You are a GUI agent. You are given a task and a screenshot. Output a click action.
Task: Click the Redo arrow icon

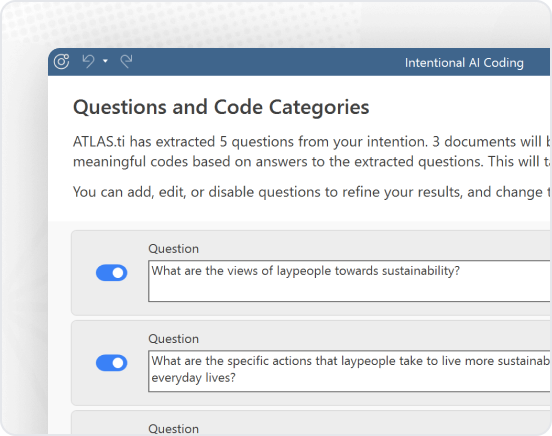(x=126, y=61)
